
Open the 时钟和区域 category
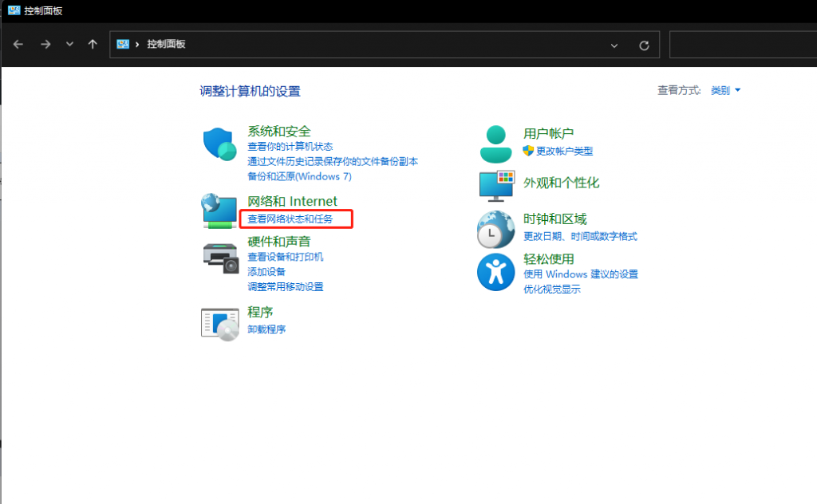point(555,219)
